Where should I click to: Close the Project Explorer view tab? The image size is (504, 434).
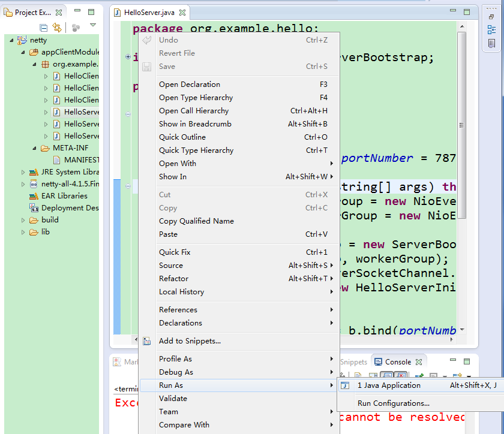(59, 13)
